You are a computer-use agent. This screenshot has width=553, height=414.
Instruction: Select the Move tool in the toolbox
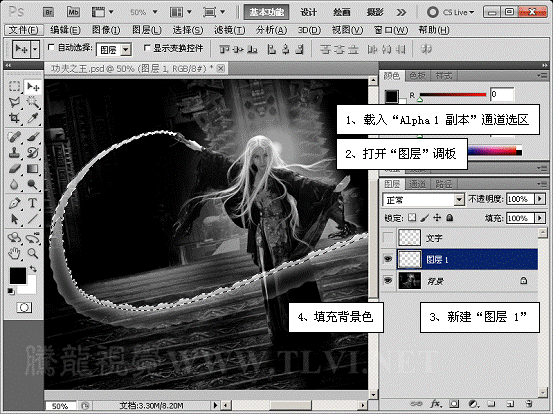[33, 86]
